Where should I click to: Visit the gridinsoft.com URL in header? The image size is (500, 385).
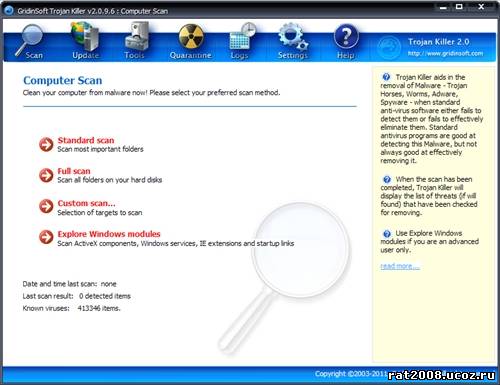coord(445,53)
